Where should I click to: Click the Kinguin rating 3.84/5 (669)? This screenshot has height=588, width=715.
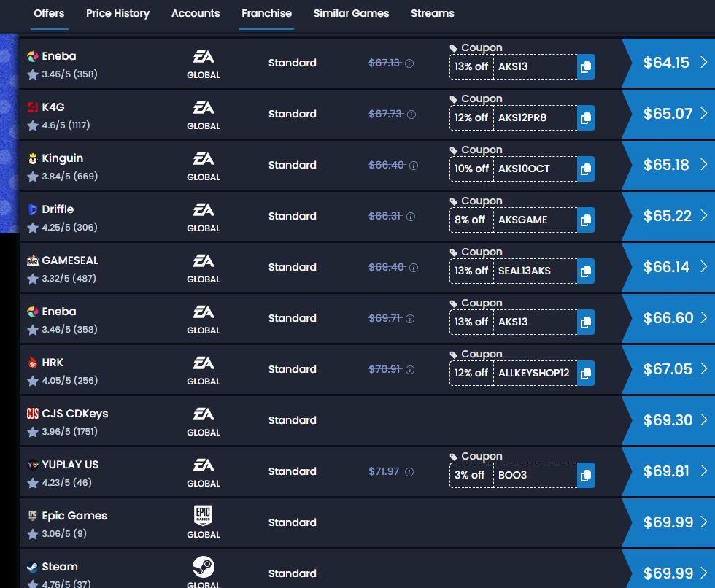tap(70, 177)
